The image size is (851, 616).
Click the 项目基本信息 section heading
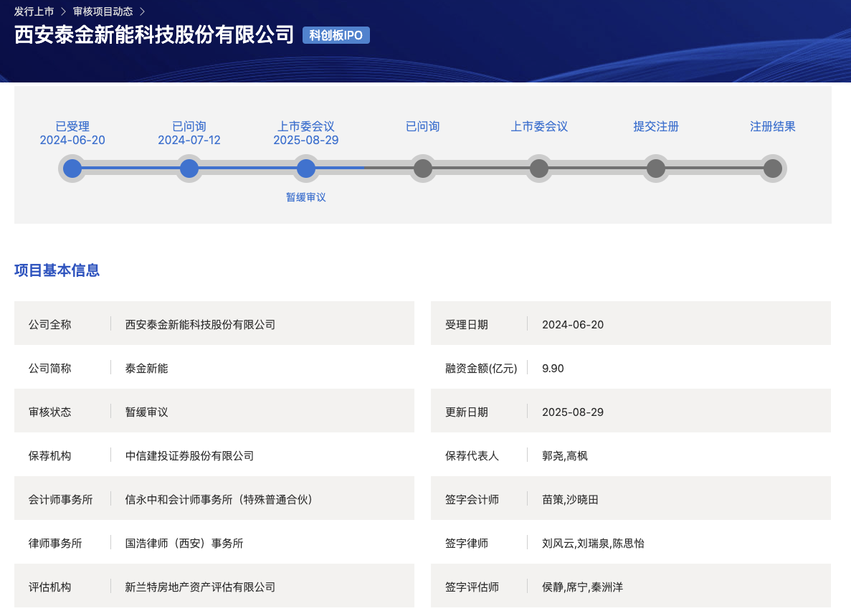[57, 270]
